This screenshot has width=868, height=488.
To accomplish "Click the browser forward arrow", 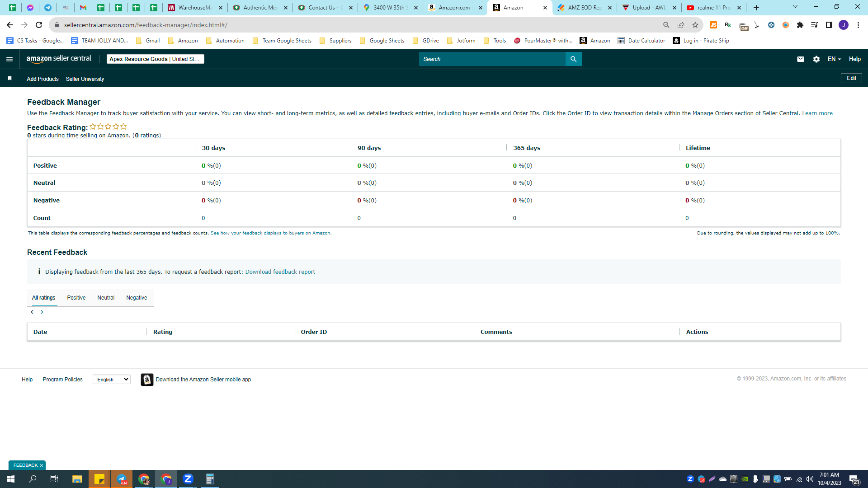I will point(24,25).
